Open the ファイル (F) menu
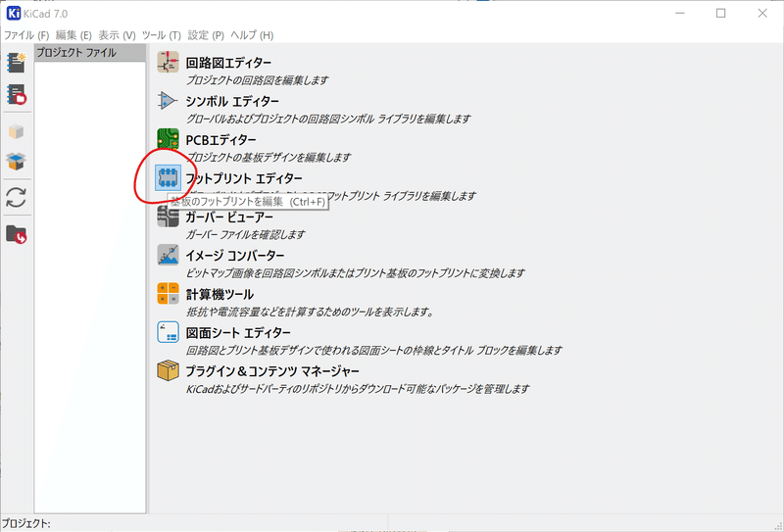The height and width of the screenshot is (532, 784). (x=26, y=35)
